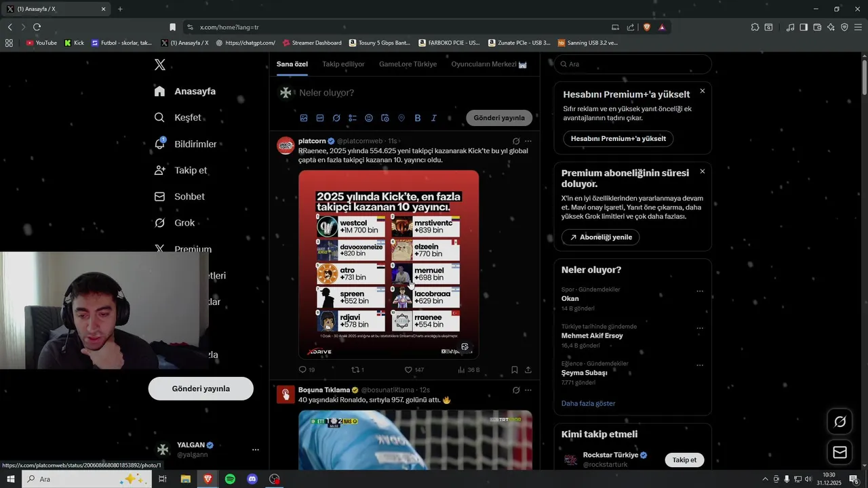Viewport: 868px width, 488px height.
Task: Open Takip et in sidebar
Action: 180,170
